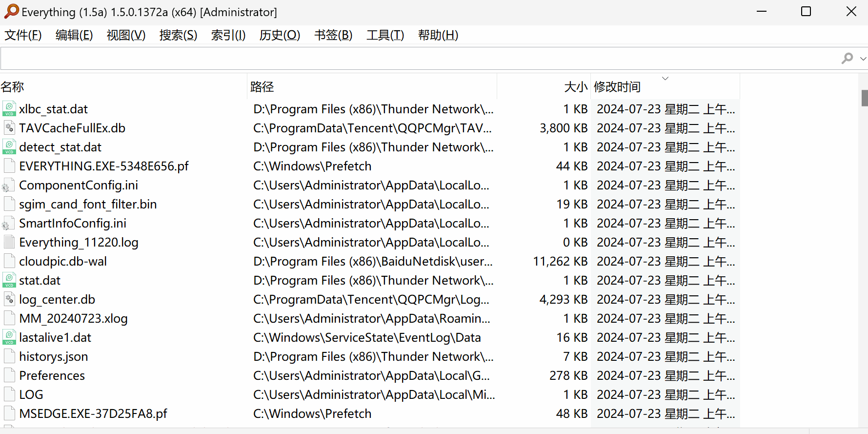
Task: Click the vertical scrollbar thumb
Action: click(x=864, y=98)
